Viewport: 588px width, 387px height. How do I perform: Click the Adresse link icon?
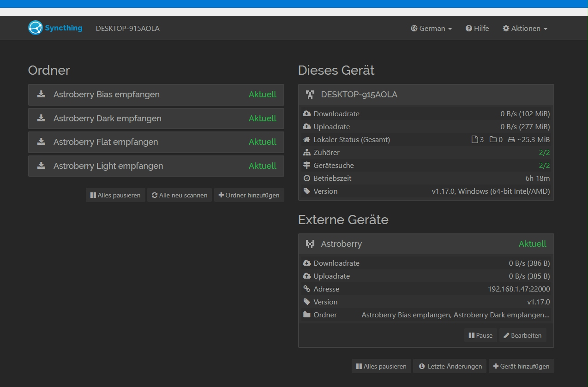click(307, 289)
